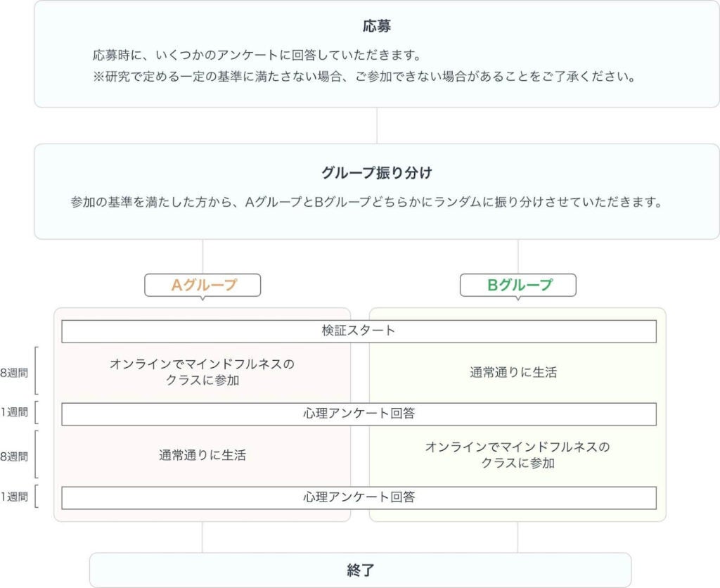Click the connector line between 応募 and グループ振り分け

pos(377,125)
